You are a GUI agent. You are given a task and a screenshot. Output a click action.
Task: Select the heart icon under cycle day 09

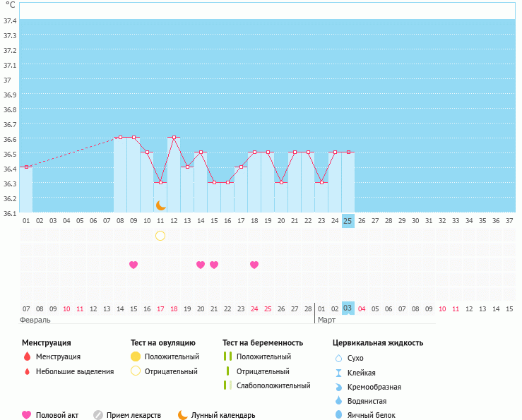coord(134,265)
